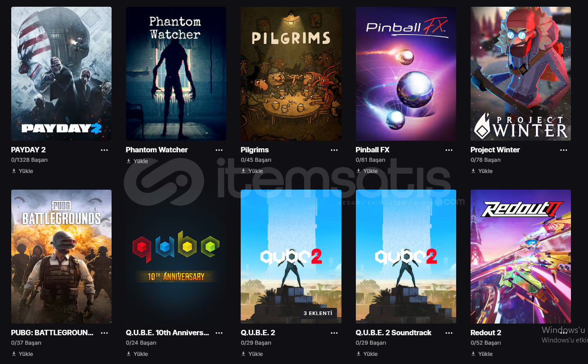The height and width of the screenshot is (364, 588).
Task: Open the three-dot menu for PAYDAY 2
Action: click(x=104, y=150)
